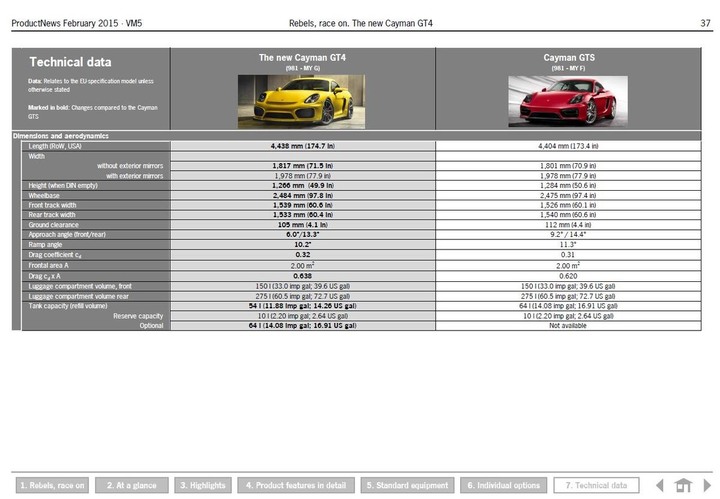Select the 'without exterior mirrors' label
Screen dimensions: 720x499
click(x=130, y=166)
